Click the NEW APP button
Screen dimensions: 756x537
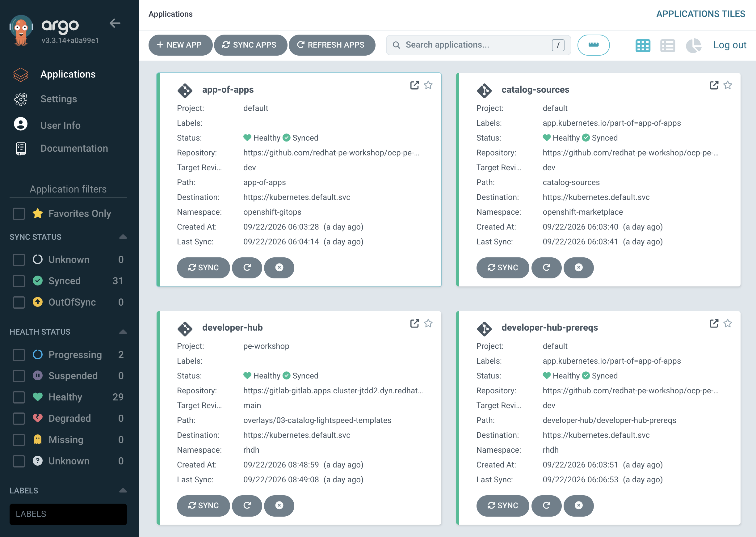(x=180, y=45)
